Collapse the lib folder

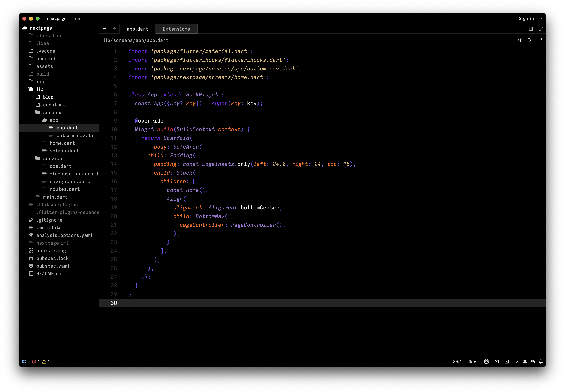40,89
